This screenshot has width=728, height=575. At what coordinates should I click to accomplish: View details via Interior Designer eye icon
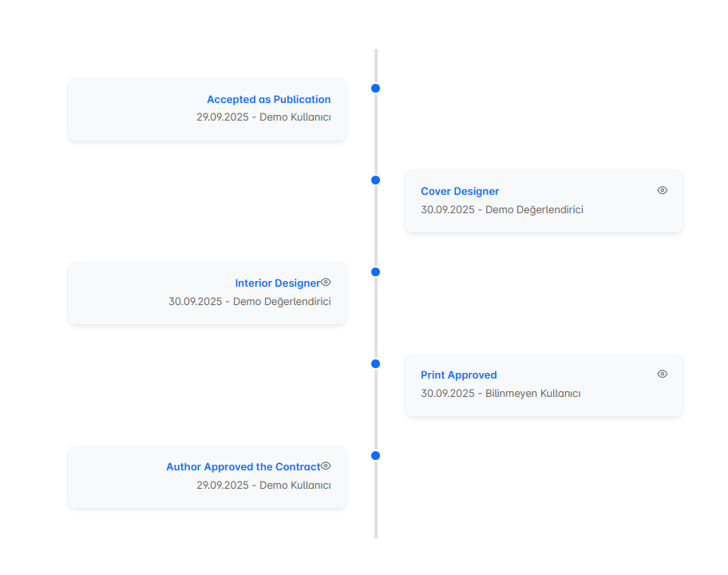pos(326,282)
